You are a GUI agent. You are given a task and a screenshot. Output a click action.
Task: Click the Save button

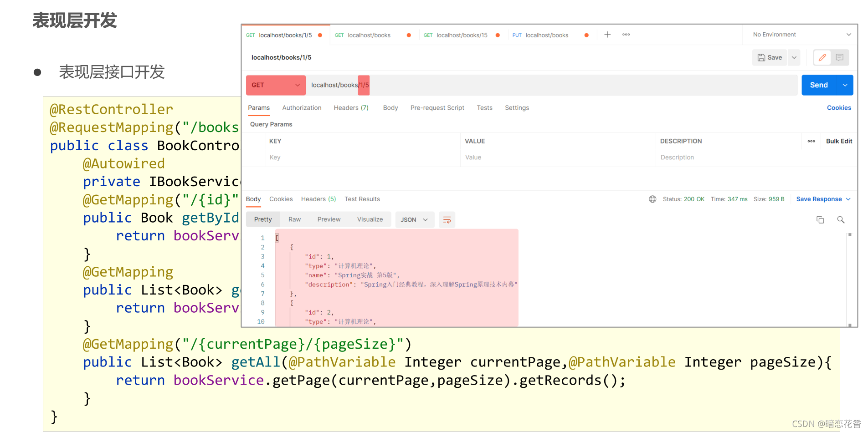(x=770, y=57)
